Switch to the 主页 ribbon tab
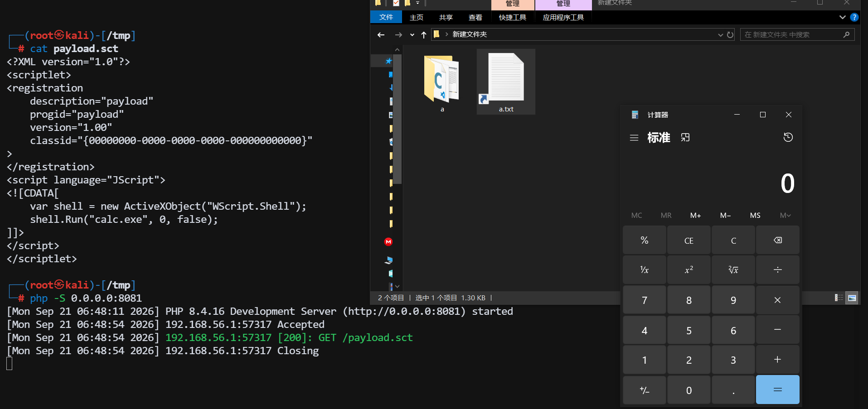The width and height of the screenshot is (868, 409). [x=416, y=17]
